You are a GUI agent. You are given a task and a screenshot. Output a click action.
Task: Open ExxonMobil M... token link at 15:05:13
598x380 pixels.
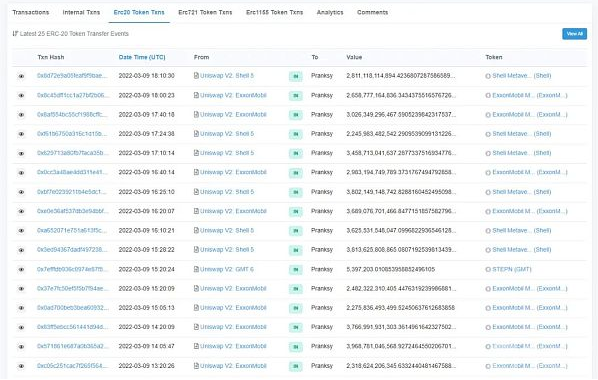click(530, 308)
